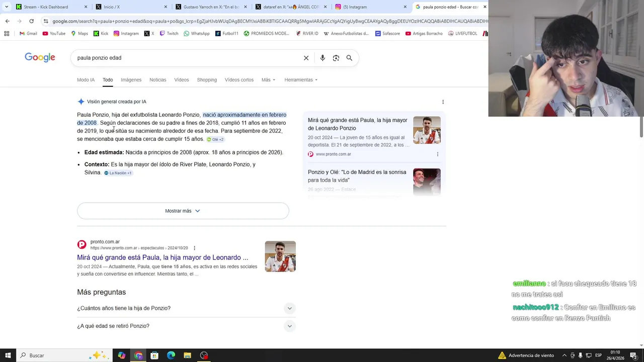This screenshot has height=362, width=644.
Task: Open the Artigas Borracho bookmark
Action: point(424,34)
